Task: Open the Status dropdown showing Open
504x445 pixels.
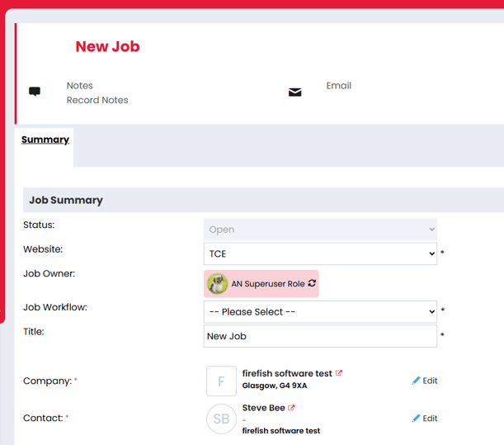Action: coord(320,230)
